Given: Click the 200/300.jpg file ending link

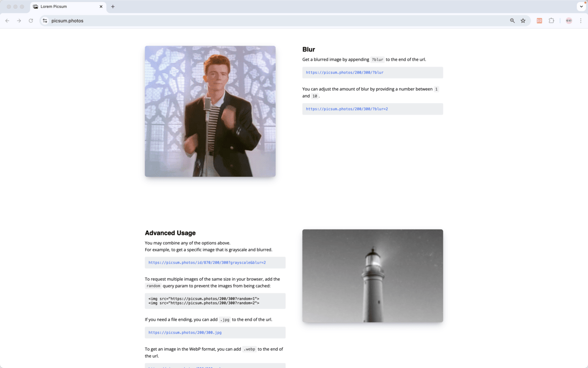Looking at the screenshot, I should pyautogui.click(x=185, y=332).
